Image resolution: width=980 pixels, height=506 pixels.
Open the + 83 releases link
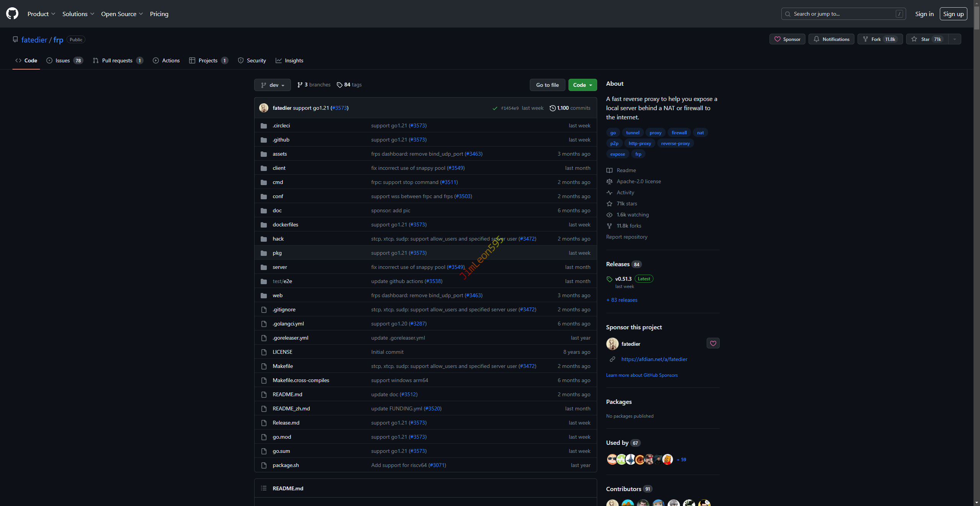pos(622,300)
